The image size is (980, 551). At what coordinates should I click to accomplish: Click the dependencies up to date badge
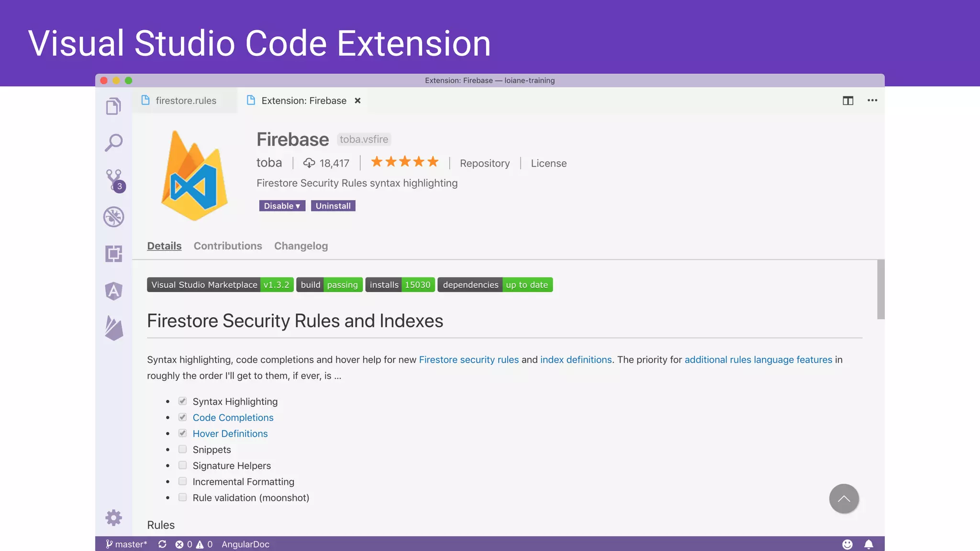(x=495, y=285)
